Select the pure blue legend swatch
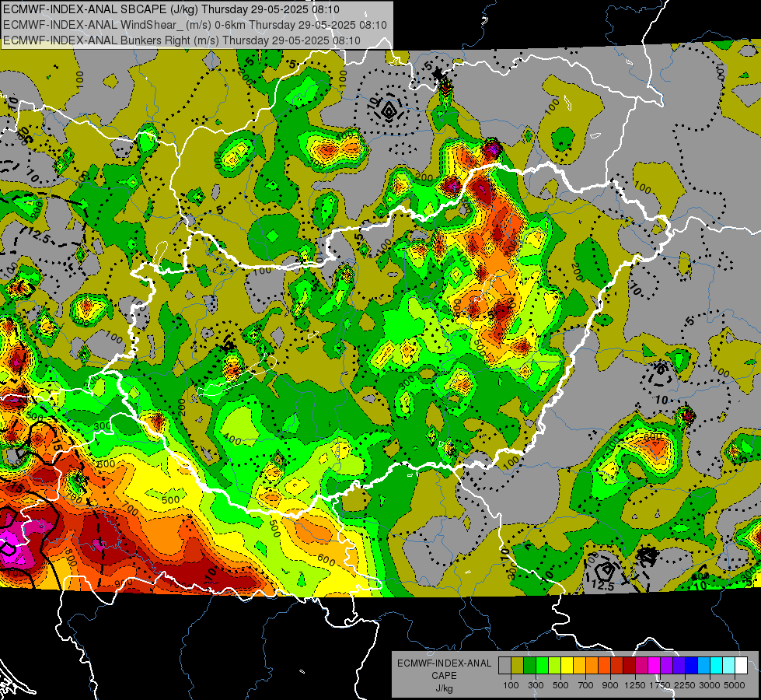The height and width of the screenshot is (700, 761). point(691,666)
